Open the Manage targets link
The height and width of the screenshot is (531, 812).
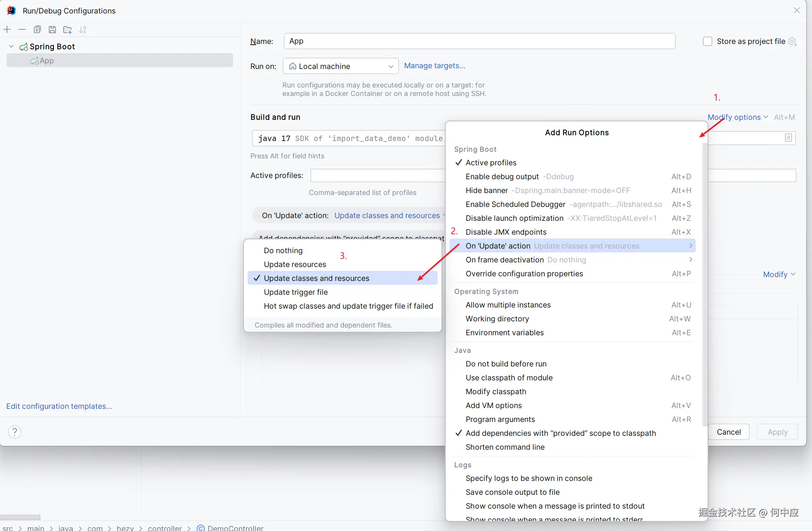[x=434, y=66]
